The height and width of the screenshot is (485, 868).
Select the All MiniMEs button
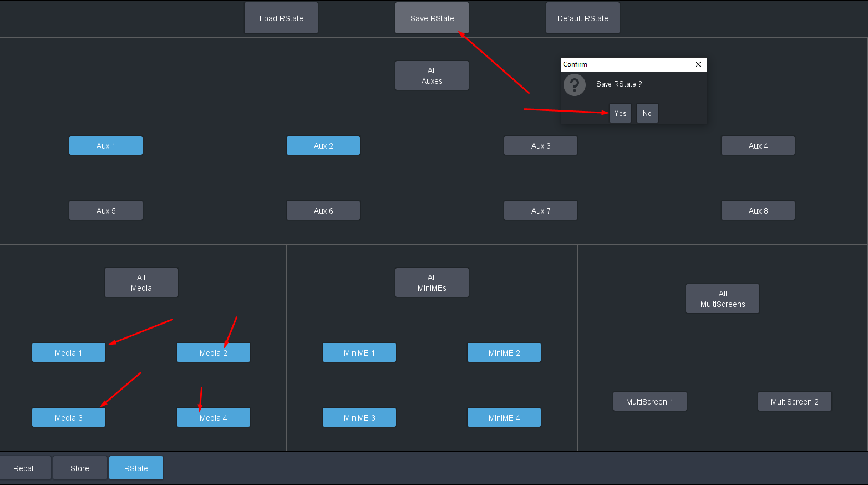coord(432,282)
